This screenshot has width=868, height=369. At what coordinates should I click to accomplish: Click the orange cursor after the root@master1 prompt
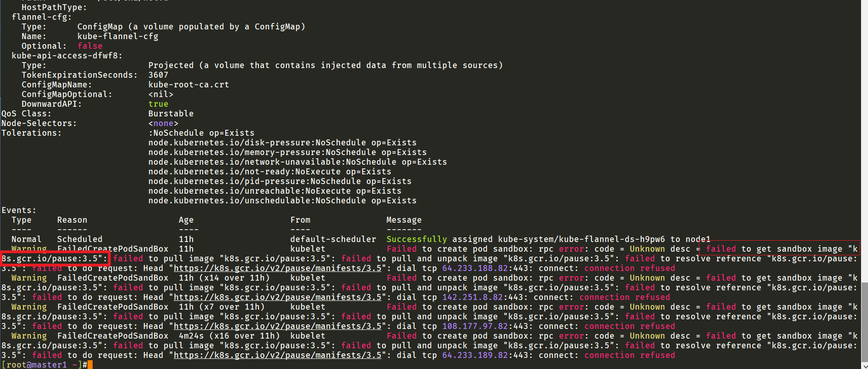90,365
